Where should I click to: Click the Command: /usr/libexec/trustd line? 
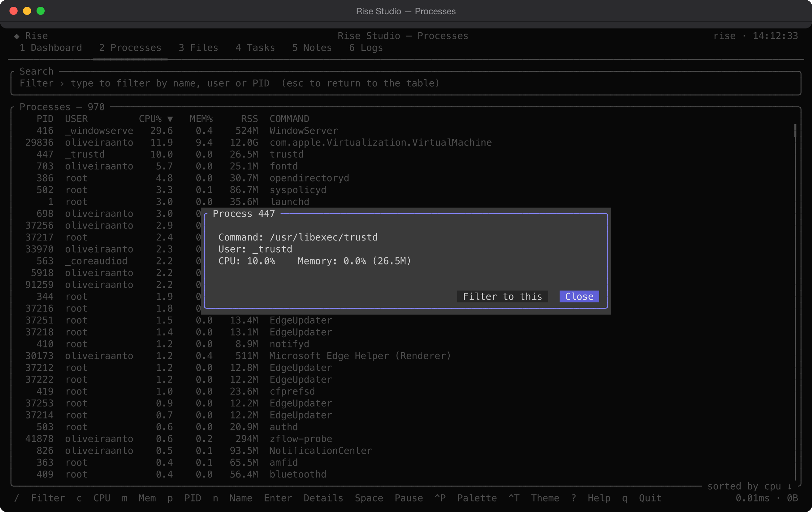point(298,237)
